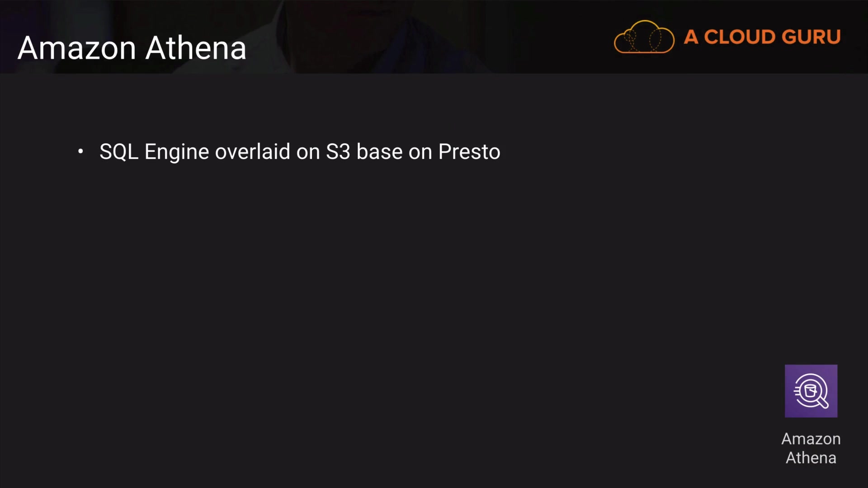The width and height of the screenshot is (868, 488).
Task: Click the purple Amazon Athena service icon
Action: [811, 391]
